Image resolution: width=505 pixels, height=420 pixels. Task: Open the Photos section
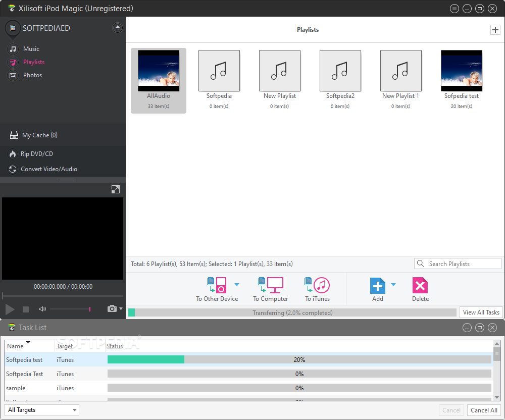(32, 75)
